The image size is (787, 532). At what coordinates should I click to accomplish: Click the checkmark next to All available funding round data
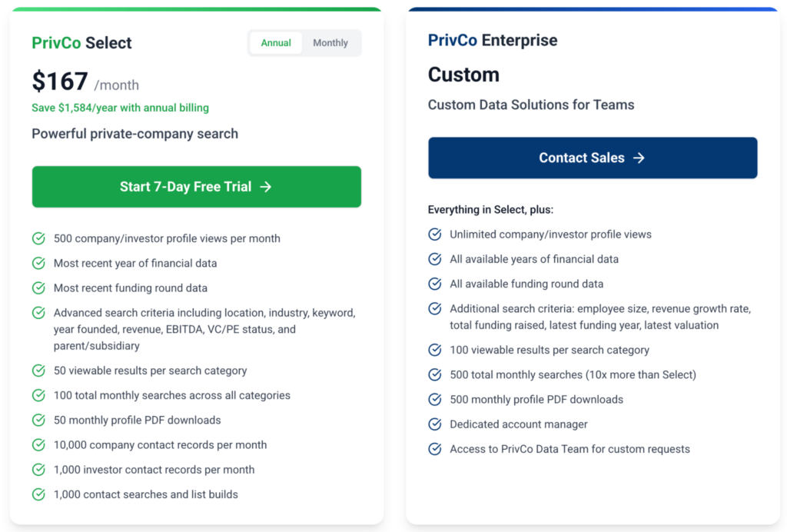(x=434, y=284)
